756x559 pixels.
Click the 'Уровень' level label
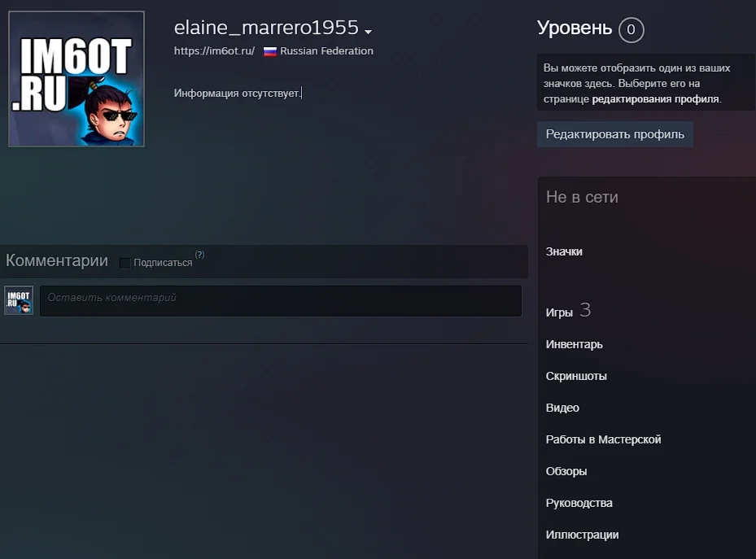tap(575, 28)
